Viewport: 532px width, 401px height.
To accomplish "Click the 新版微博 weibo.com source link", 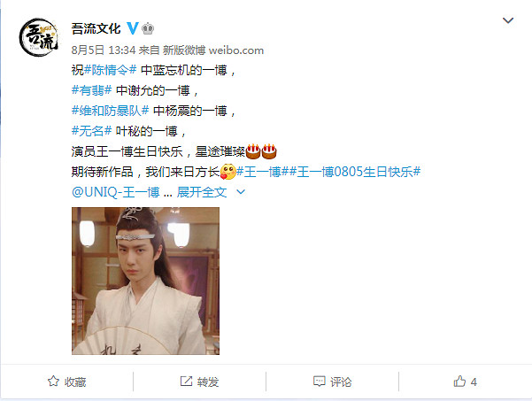I will point(213,50).
